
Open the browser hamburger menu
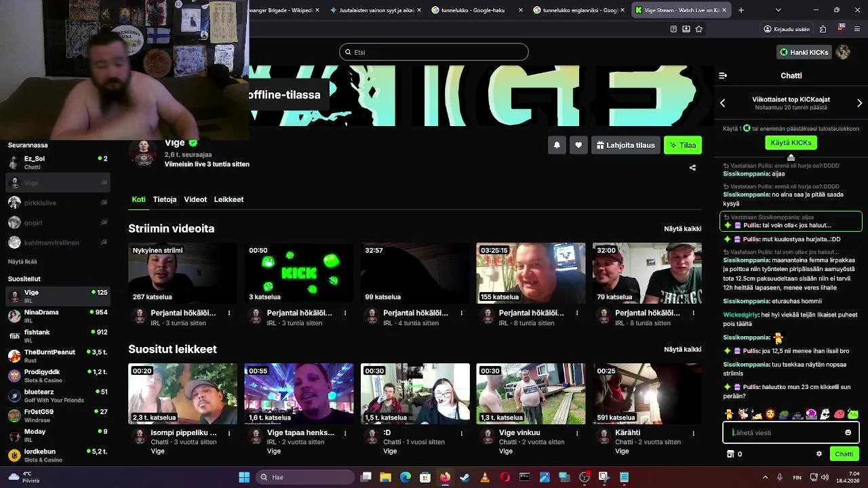pos(856,29)
